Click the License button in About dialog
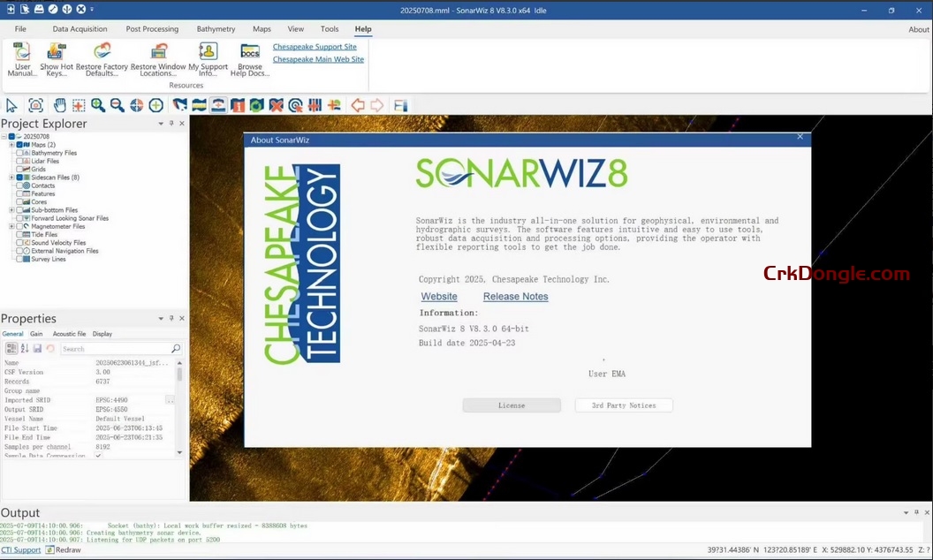Screen dimensions: 933x560 pyautogui.click(x=512, y=405)
